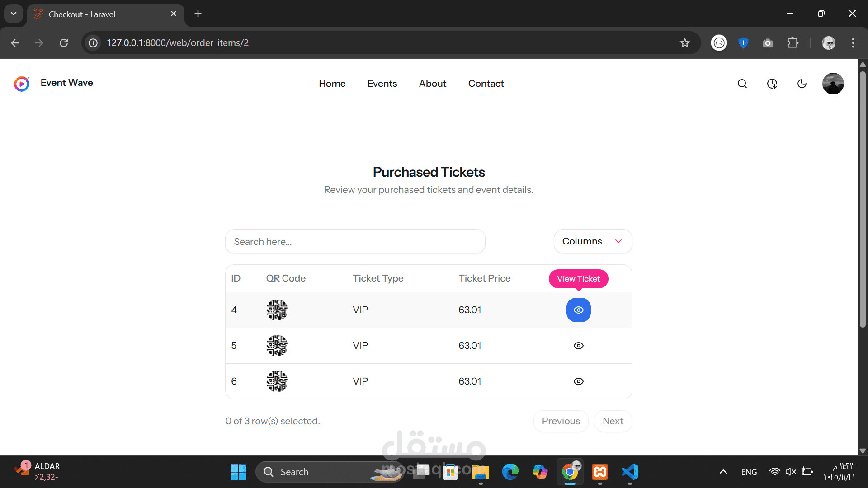Open the tab search dropdown arrow
868x488 pixels.
tap(14, 14)
